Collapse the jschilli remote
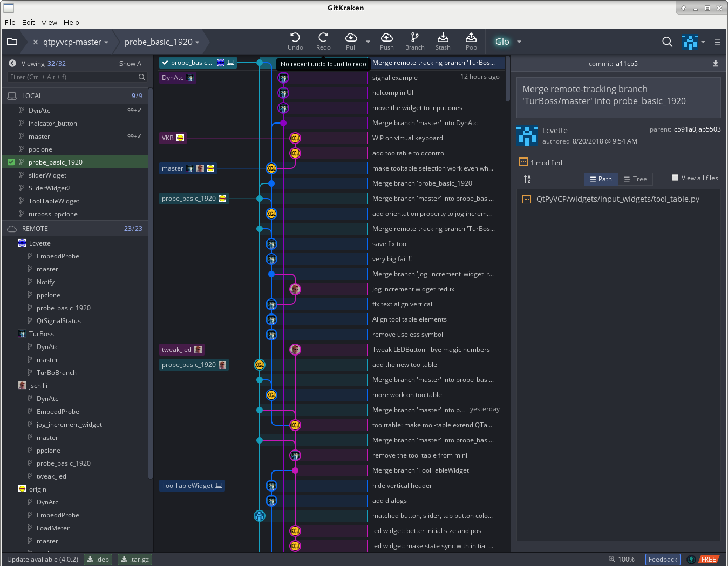 (x=38, y=386)
